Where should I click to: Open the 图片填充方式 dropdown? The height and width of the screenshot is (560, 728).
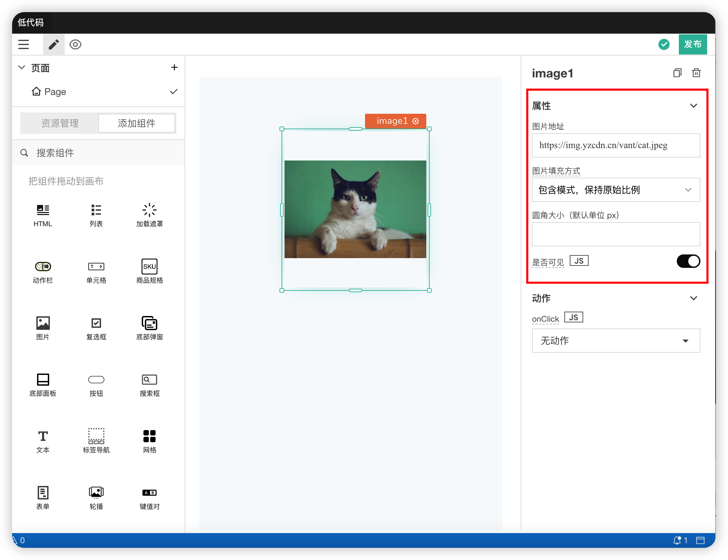(616, 190)
